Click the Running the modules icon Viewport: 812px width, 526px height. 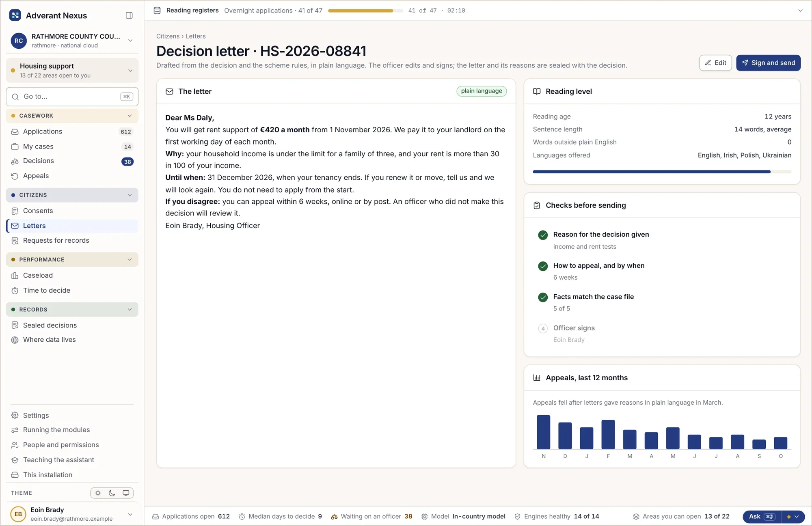click(x=15, y=430)
